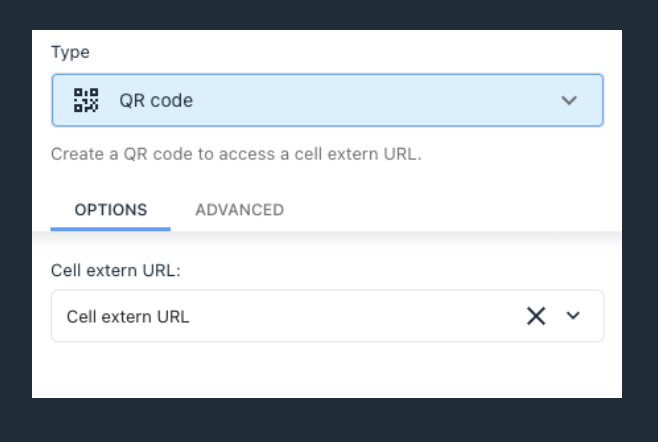Click the selected "Cell extern URL" value text

(128, 317)
